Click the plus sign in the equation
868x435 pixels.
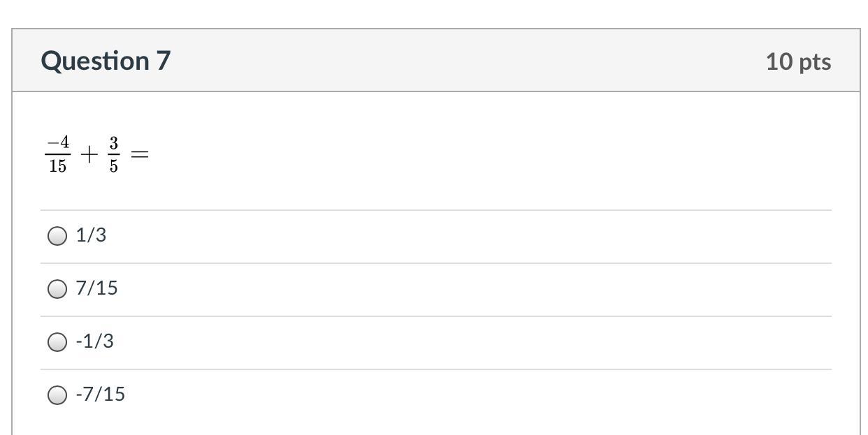[x=89, y=154]
